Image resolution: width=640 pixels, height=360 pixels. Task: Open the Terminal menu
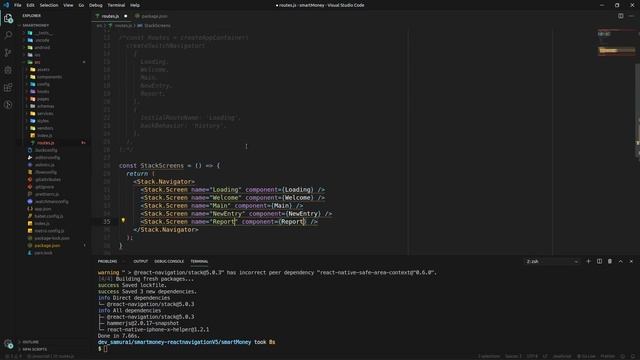[116, 5]
